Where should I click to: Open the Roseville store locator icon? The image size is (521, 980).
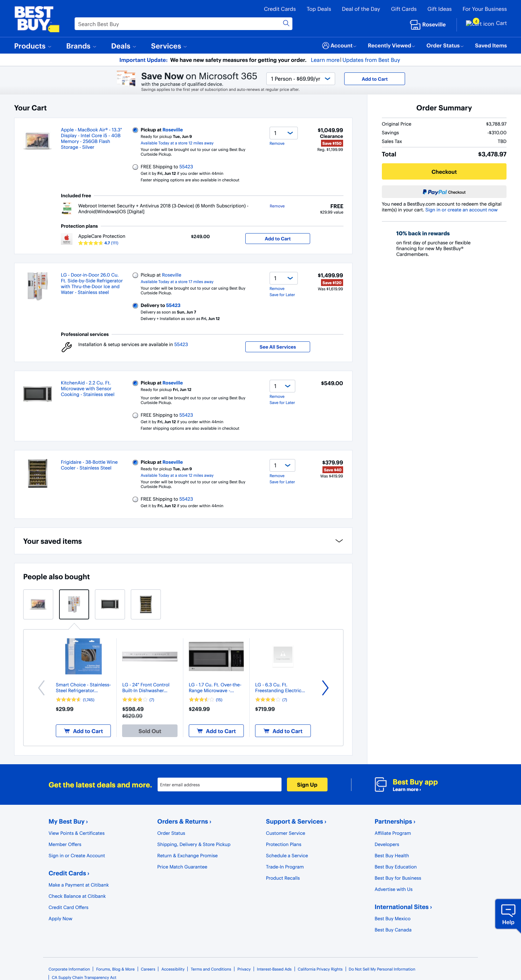tap(415, 25)
